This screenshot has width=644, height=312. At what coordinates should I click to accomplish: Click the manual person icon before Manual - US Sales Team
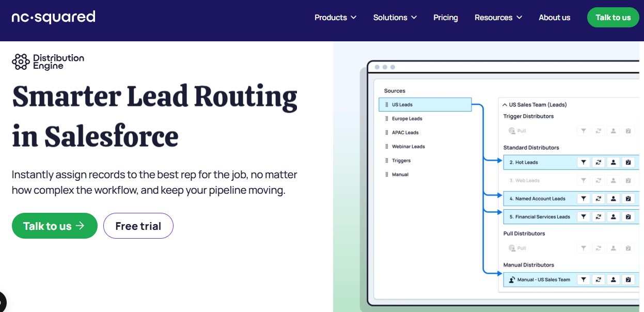pos(512,279)
